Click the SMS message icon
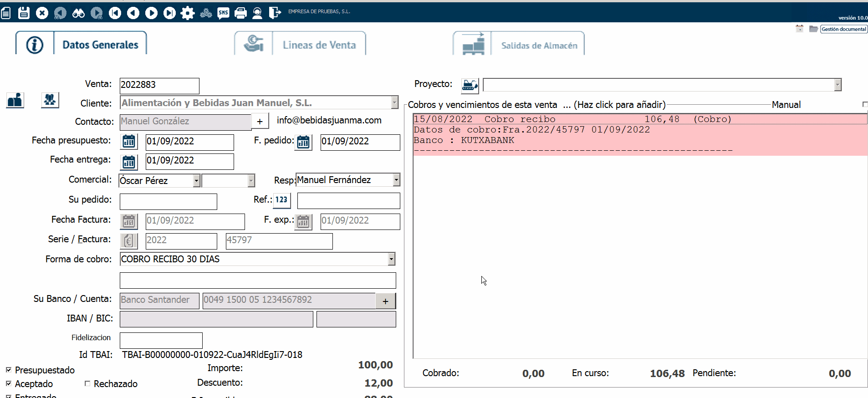The height and width of the screenshot is (398, 868). pos(223,13)
